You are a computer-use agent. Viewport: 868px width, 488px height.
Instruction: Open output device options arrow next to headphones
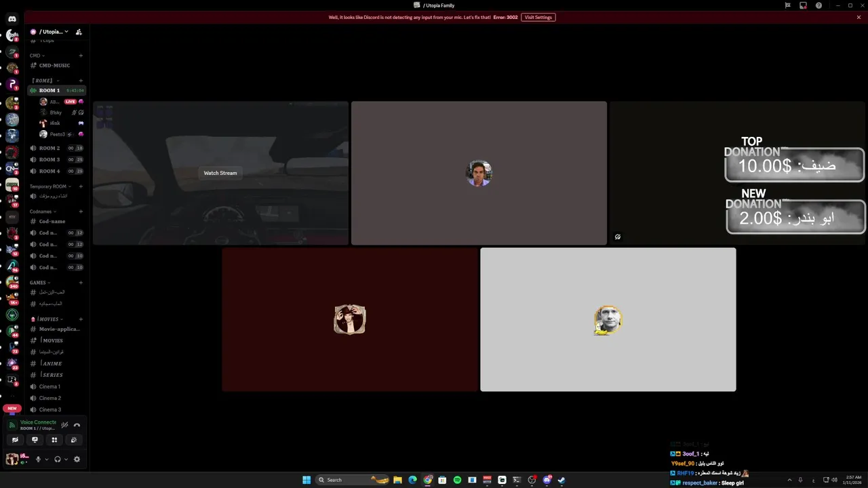tap(66, 460)
